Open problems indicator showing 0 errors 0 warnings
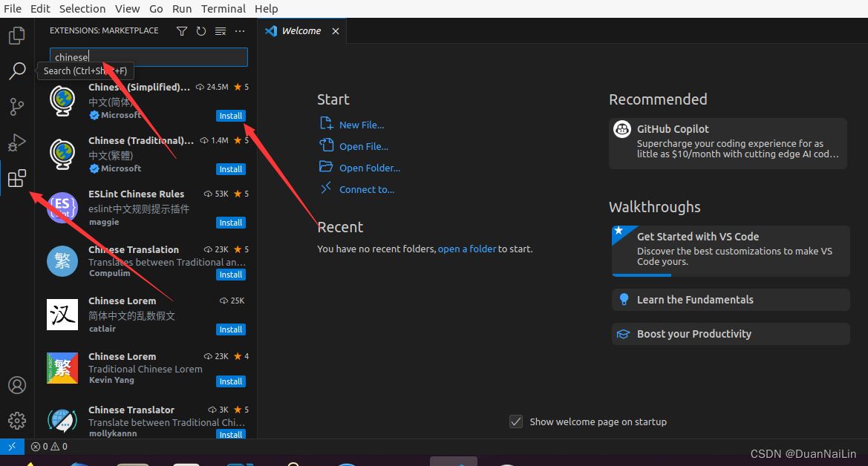Screen dimensions: 868x466 (x=49, y=446)
